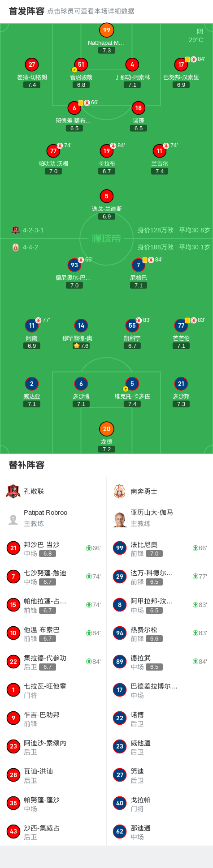Tap goalkeeper number 99 Natthapat jersey icon
The height and width of the screenshot is (868, 213).
[106, 30]
